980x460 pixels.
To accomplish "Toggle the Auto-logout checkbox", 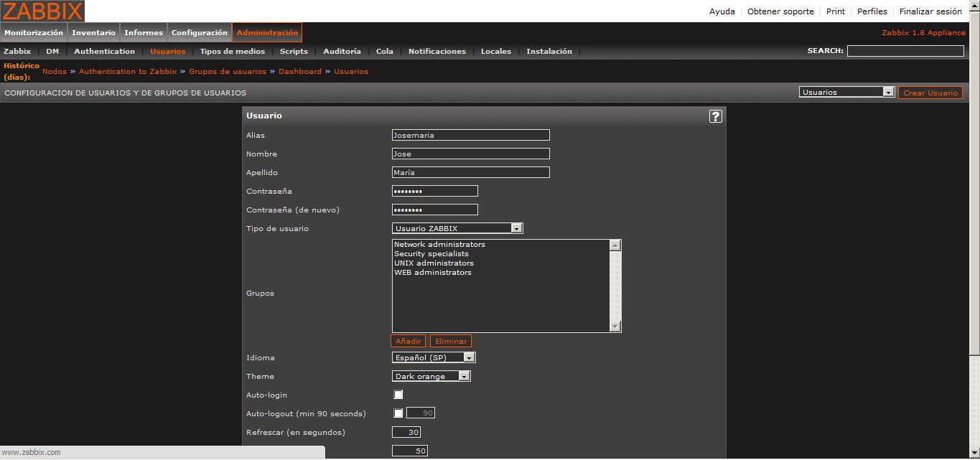I will click(x=398, y=413).
